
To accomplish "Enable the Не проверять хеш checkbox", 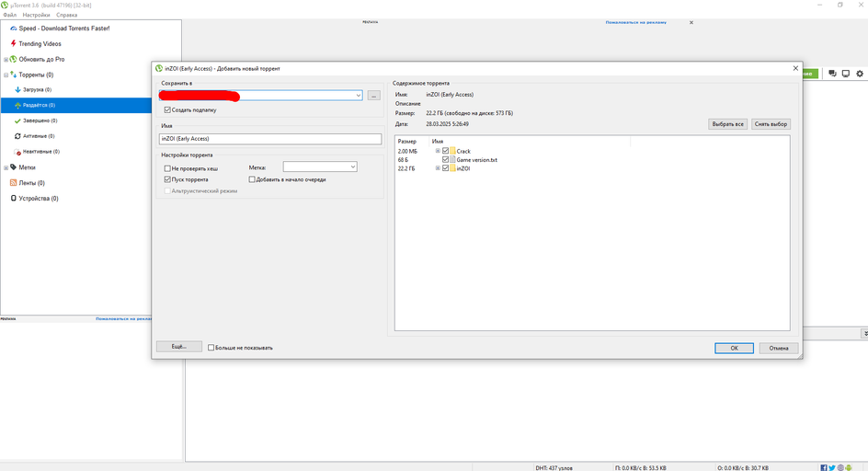I will point(167,168).
